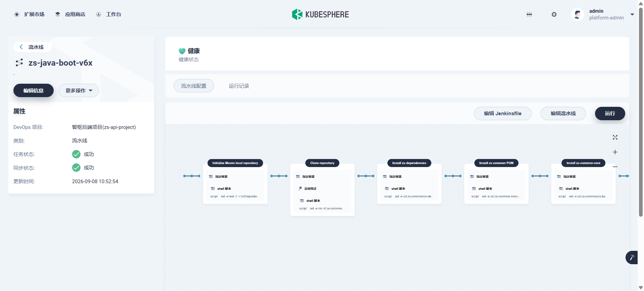Click the admin user avatar
The image size is (644, 291).
coord(578,14)
